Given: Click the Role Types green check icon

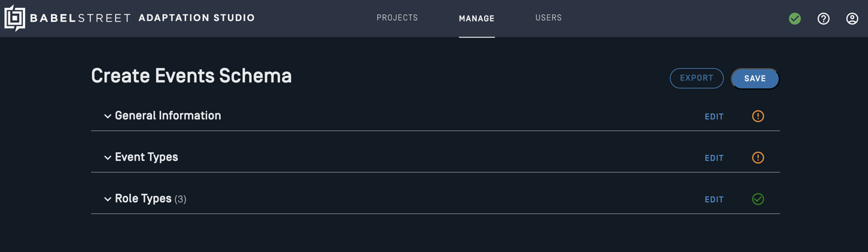Looking at the screenshot, I should [758, 199].
